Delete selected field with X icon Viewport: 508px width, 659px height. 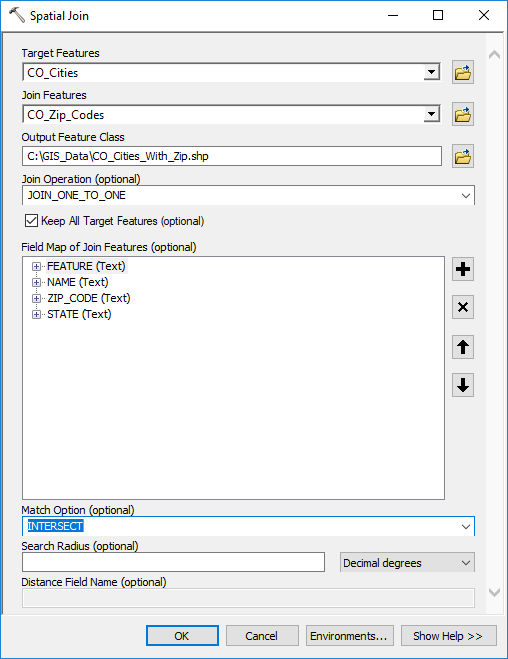463,307
